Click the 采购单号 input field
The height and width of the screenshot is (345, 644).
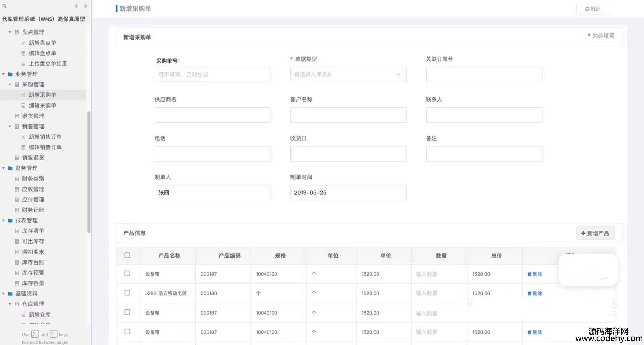[213, 74]
